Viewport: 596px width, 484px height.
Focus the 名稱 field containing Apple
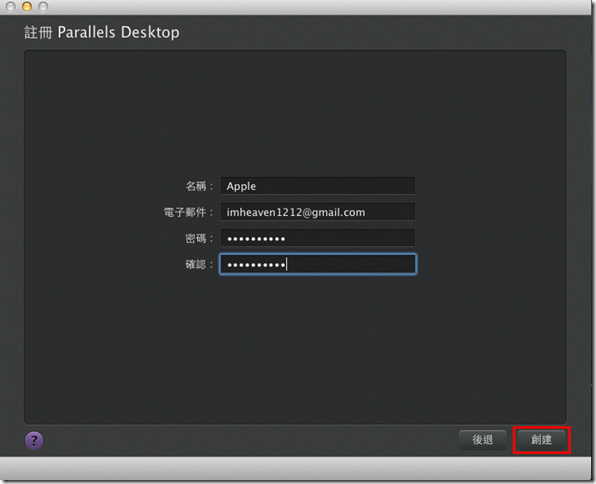(318, 186)
